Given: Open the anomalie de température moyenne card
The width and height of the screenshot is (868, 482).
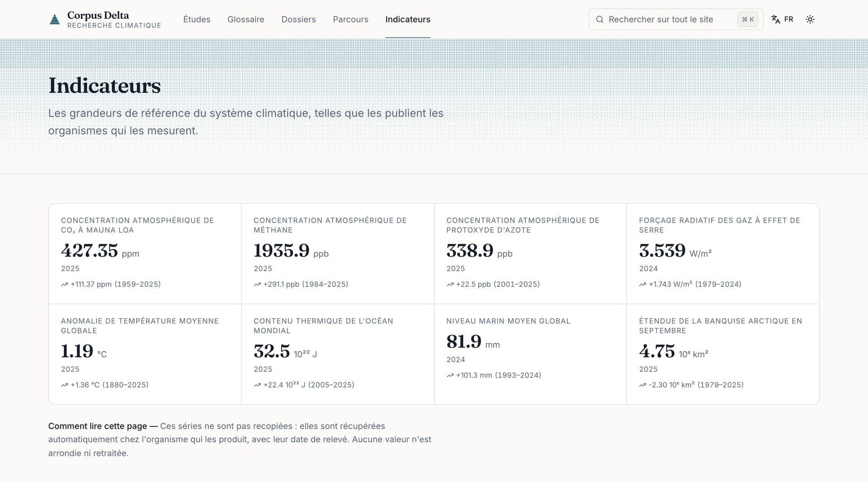Looking at the screenshot, I should [x=145, y=354].
